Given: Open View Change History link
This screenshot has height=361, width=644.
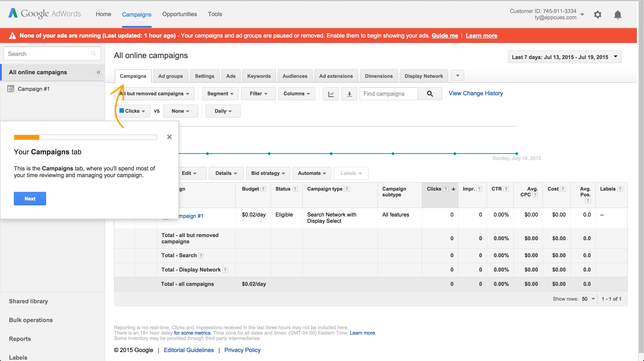Looking at the screenshot, I should coord(476,93).
